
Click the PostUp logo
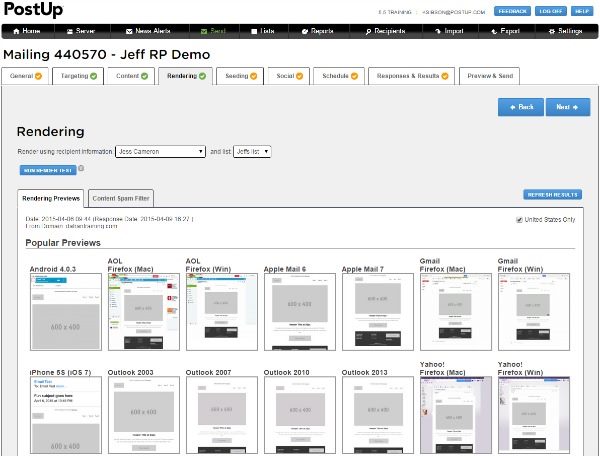[x=34, y=10]
